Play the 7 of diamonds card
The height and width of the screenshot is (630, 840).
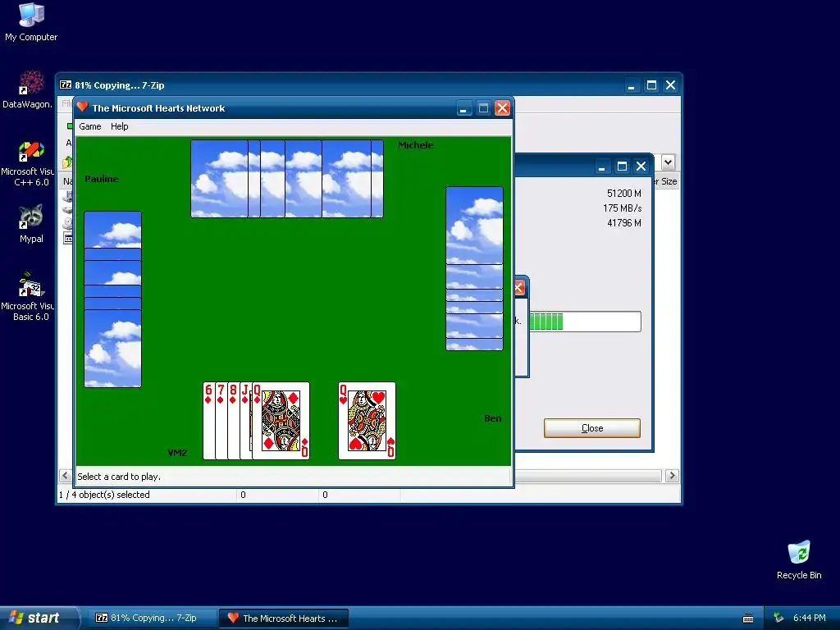(221, 421)
